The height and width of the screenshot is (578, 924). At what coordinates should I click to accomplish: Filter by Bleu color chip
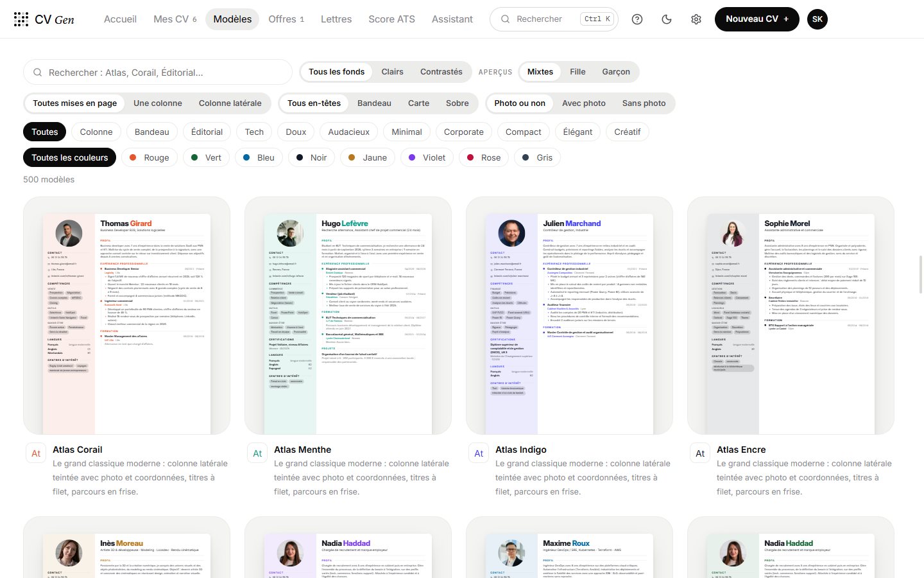point(259,158)
